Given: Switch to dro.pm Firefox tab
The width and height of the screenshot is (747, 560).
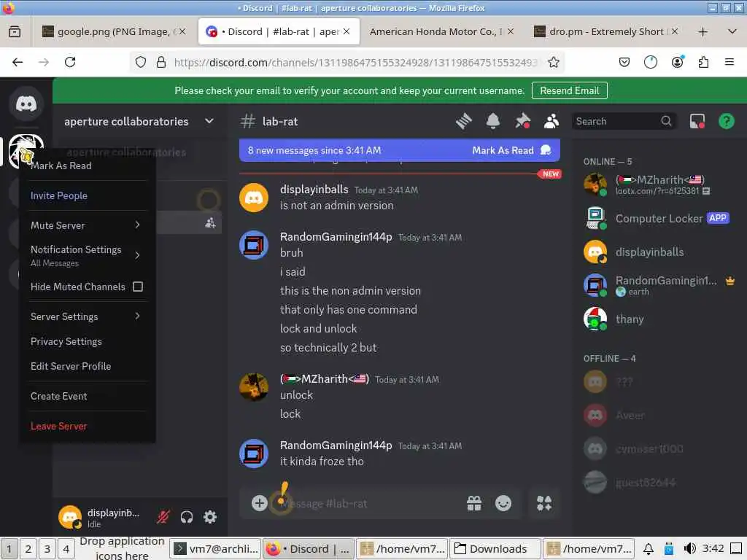Looking at the screenshot, I should [x=606, y=32].
